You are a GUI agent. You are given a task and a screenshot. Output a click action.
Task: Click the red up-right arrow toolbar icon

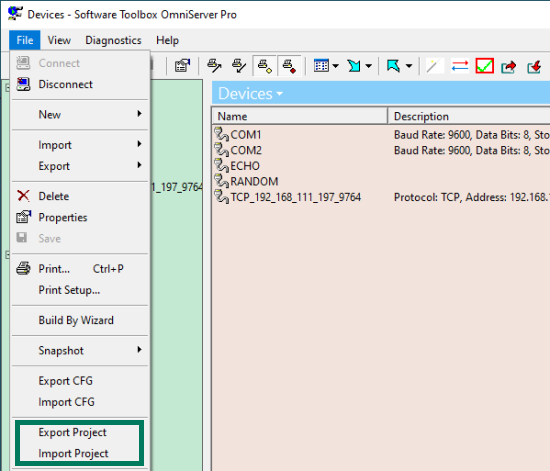coord(509,66)
